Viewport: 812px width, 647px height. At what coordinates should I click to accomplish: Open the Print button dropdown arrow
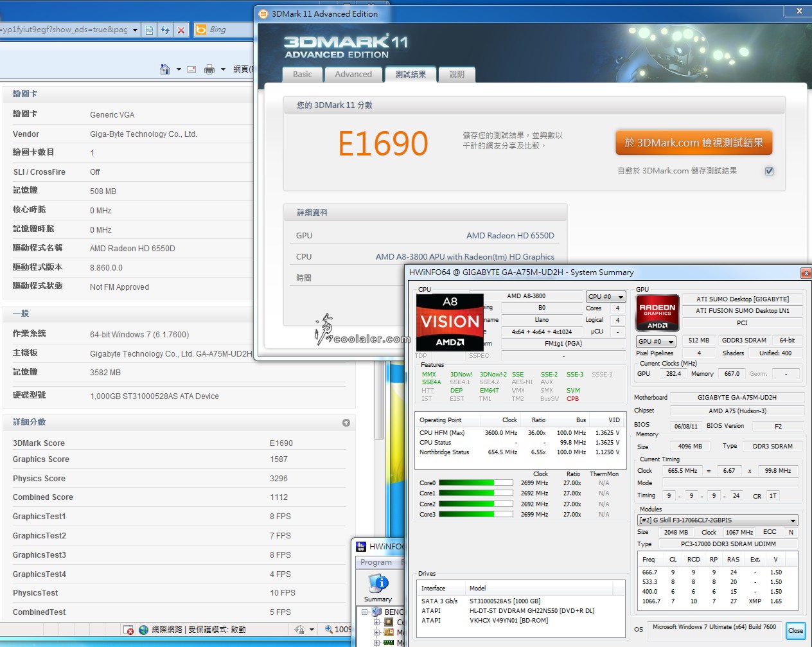[x=223, y=69]
